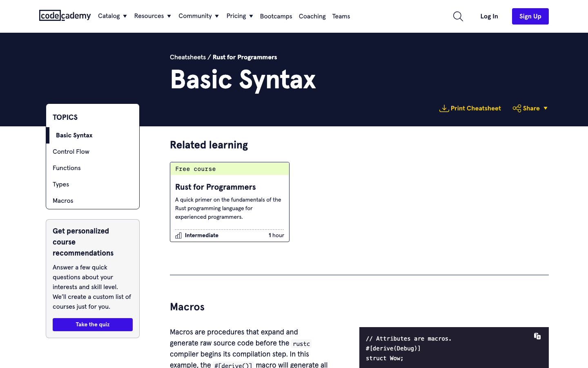Screen dimensions: 588x368
Task: Click the Free course label on card
Action: pos(196,169)
